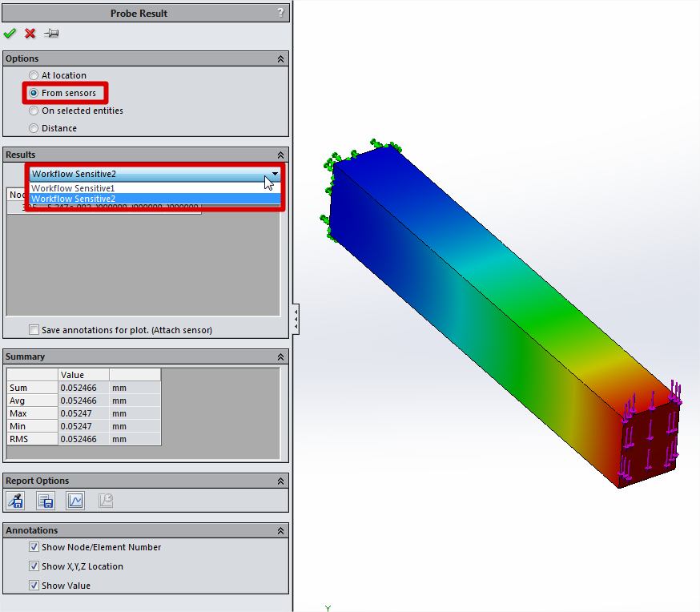Pin the Probe Result panel with pushpin

[51, 34]
